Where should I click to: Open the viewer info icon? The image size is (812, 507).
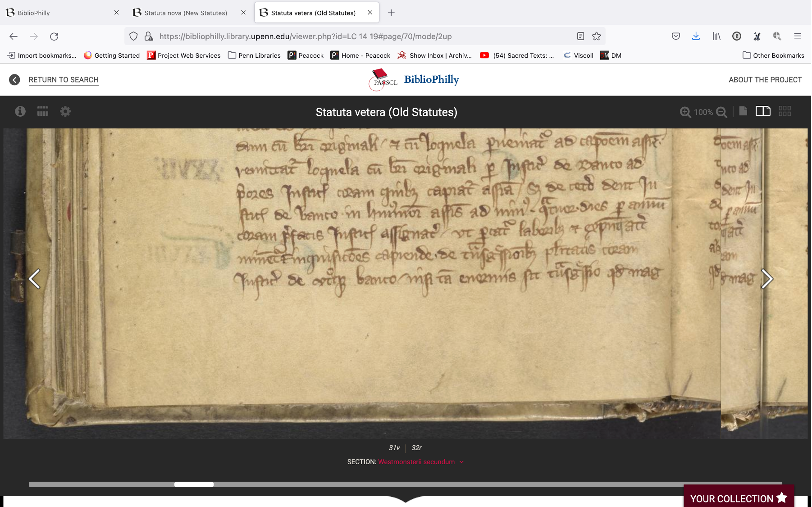coord(20,111)
